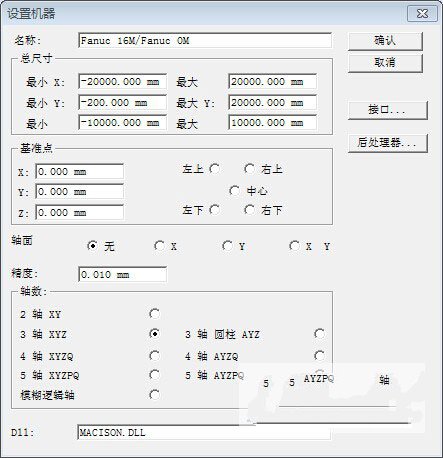The image size is (443, 458).
Task: Click the 精度 input field
Action: coord(123,274)
